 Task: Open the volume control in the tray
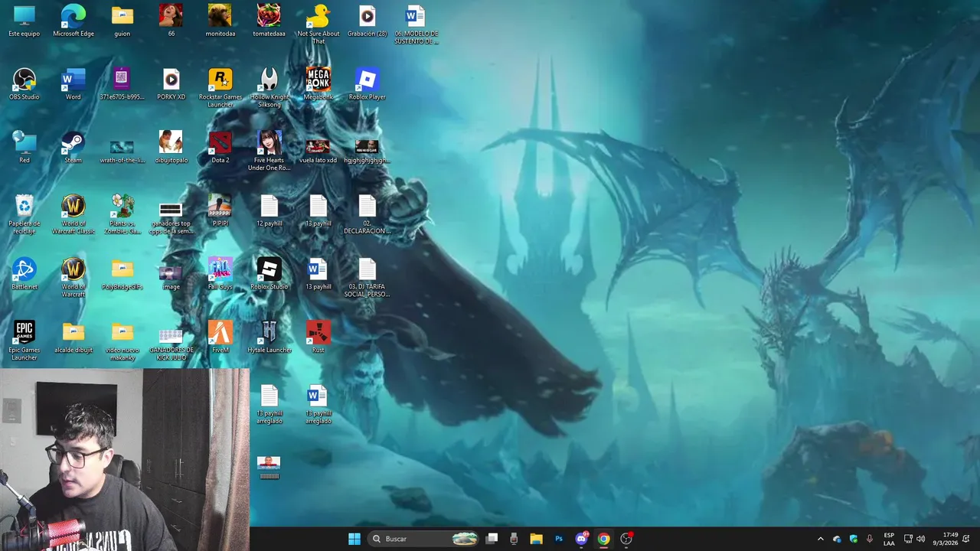click(920, 539)
